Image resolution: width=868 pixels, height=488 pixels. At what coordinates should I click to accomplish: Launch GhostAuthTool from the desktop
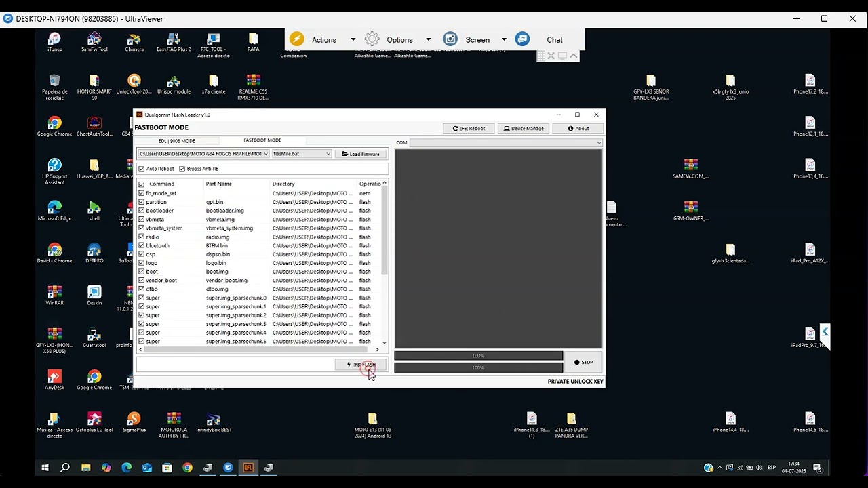point(94,127)
